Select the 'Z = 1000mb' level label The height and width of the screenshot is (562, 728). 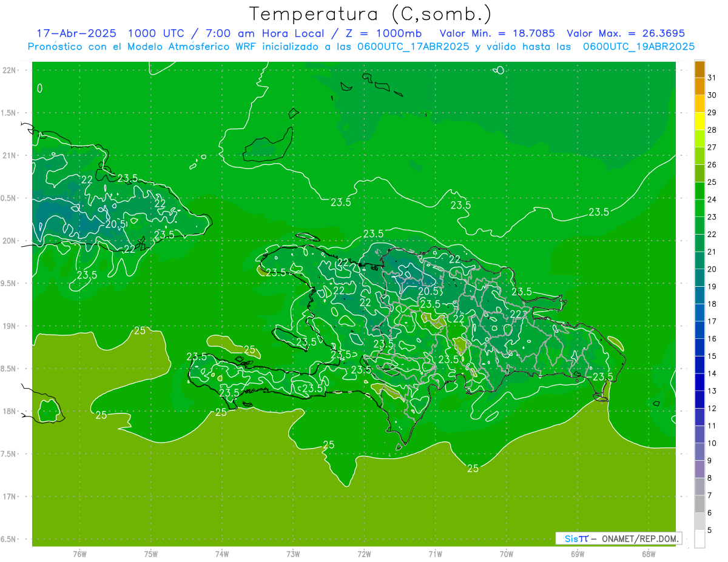pos(384,33)
